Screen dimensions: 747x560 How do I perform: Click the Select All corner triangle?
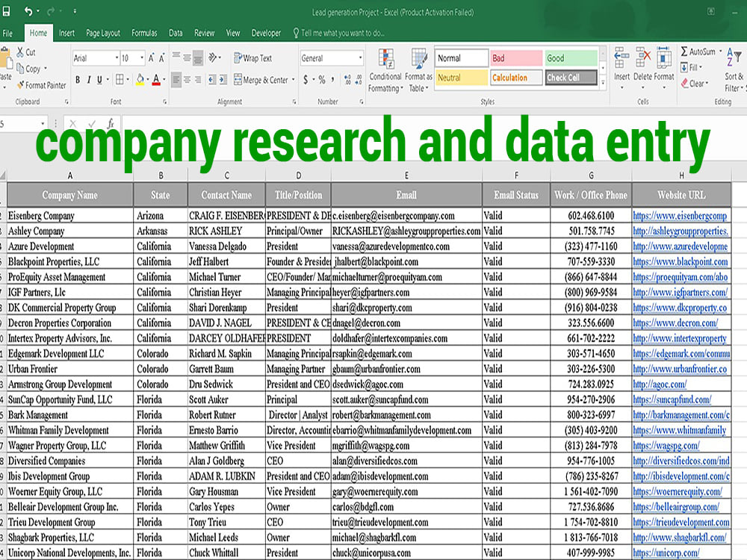(3, 175)
